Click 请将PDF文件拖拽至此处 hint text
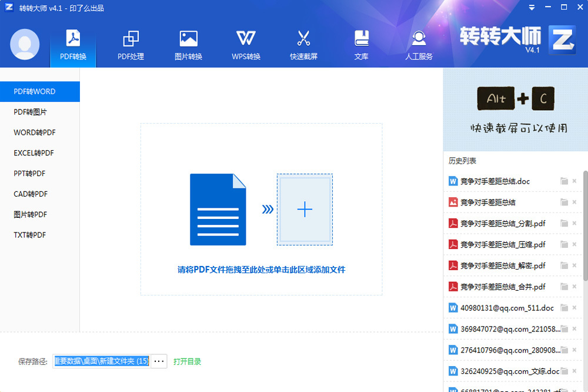This screenshot has height=392, width=588. [x=262, y=270]
